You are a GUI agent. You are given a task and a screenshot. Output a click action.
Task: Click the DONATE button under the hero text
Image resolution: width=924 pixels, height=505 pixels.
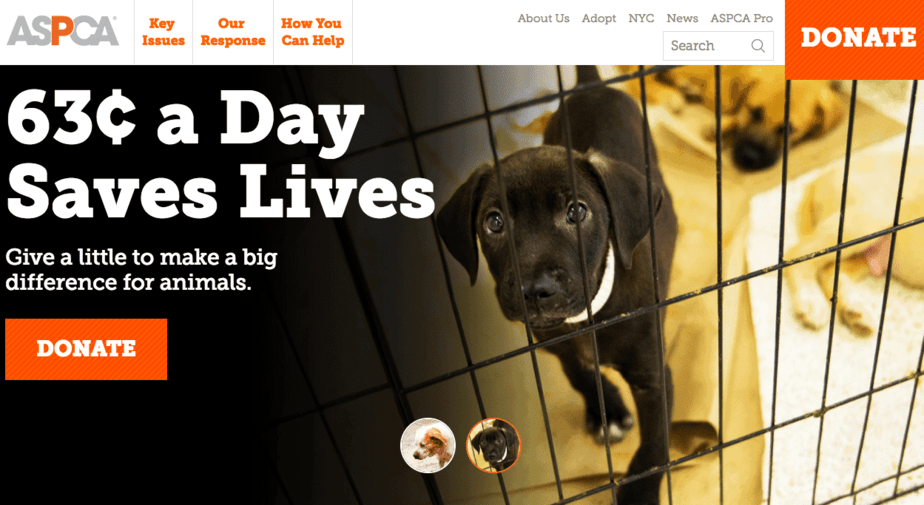86,349
